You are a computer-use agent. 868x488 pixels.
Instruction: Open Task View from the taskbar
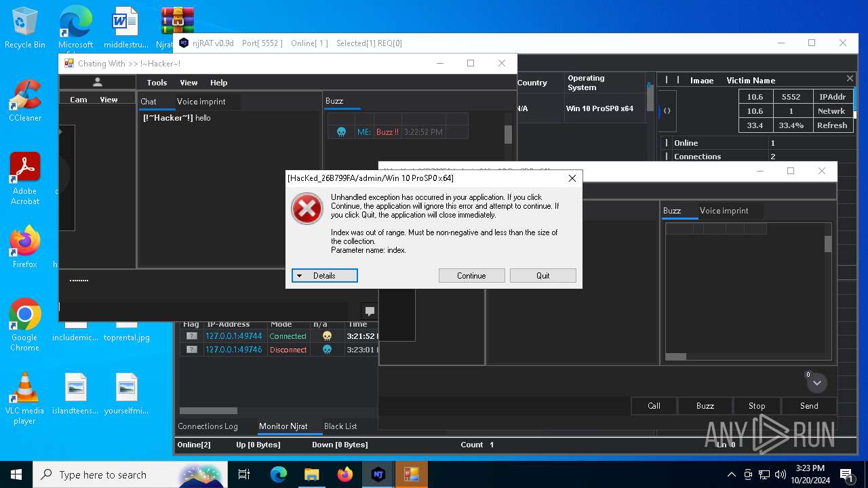pos(244,474)
